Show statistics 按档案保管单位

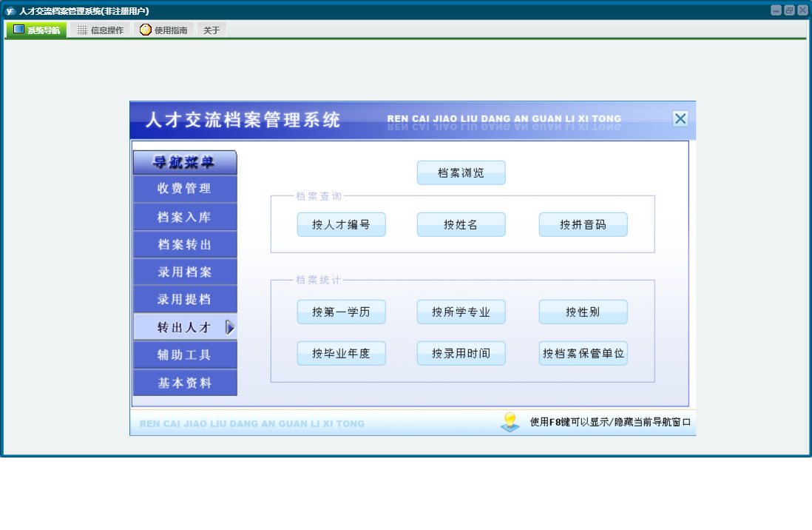[583, 353]
